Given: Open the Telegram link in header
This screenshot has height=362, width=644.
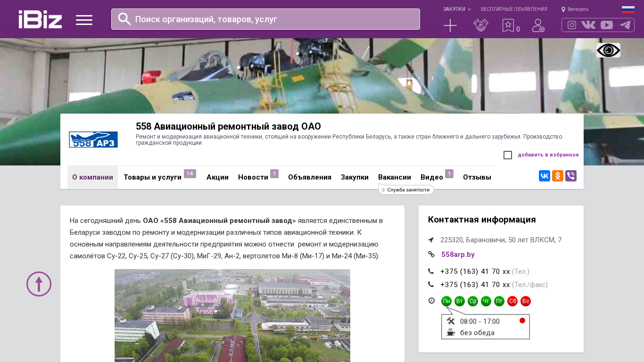Looking at the screenshot, I should [x=625, y=25].
